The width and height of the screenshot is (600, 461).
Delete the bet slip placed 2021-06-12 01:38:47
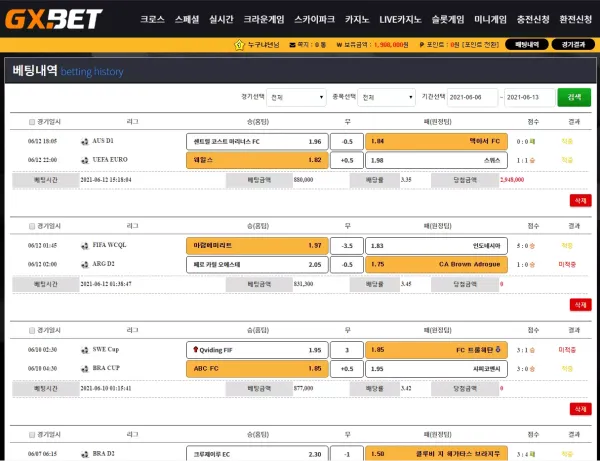tap(580, 305)
